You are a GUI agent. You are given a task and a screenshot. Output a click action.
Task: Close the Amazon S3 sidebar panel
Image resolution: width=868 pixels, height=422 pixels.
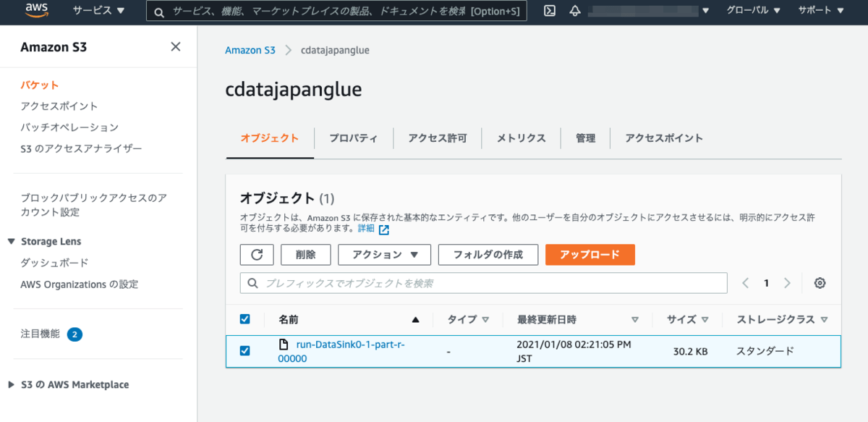(x=175, y=47)
